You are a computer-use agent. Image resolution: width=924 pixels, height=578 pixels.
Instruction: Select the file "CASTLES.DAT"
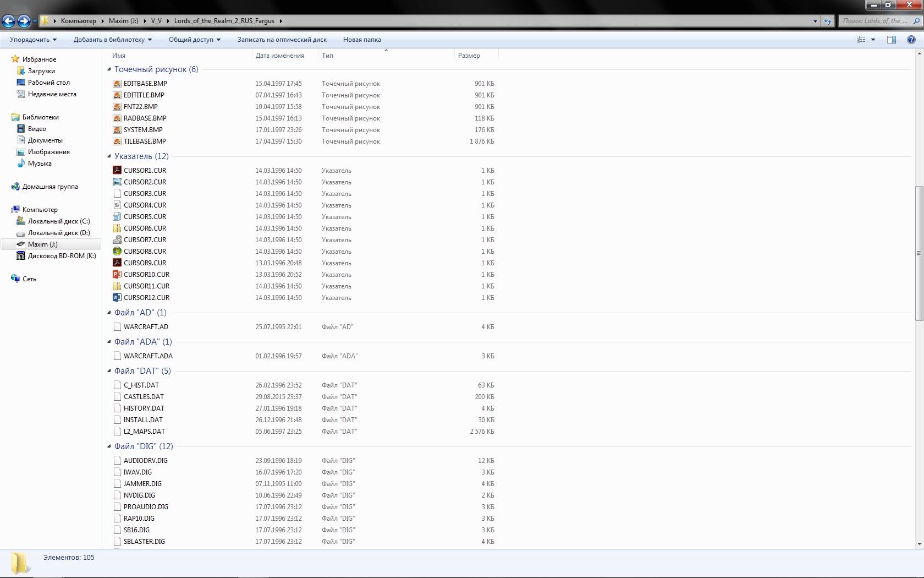(144, 397)
